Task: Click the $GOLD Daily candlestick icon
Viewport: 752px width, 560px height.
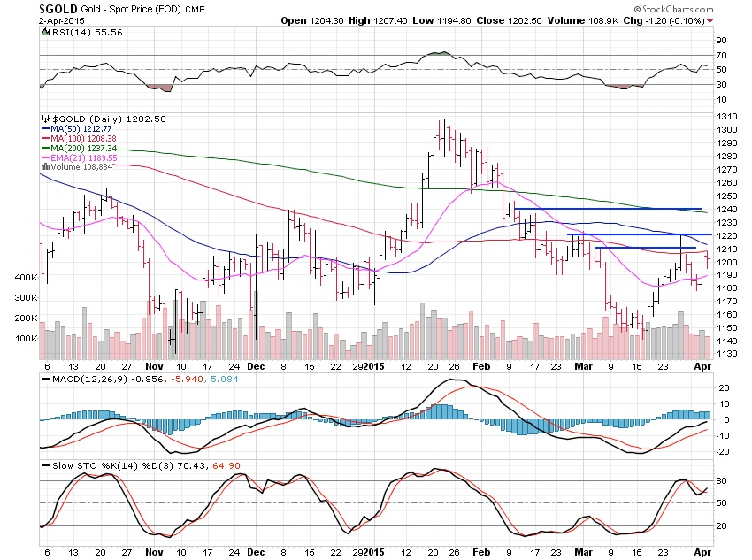Action: (x=45, y=119)
